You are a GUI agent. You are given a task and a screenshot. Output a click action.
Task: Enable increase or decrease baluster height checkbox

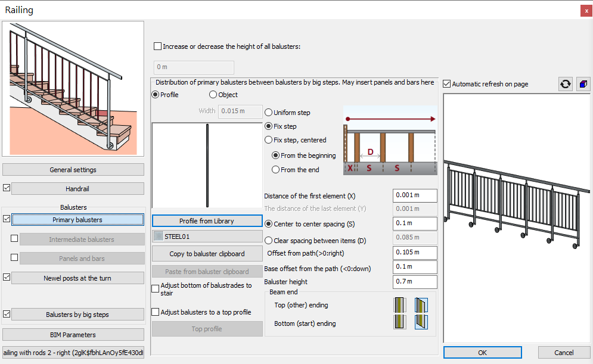(157, 46)
